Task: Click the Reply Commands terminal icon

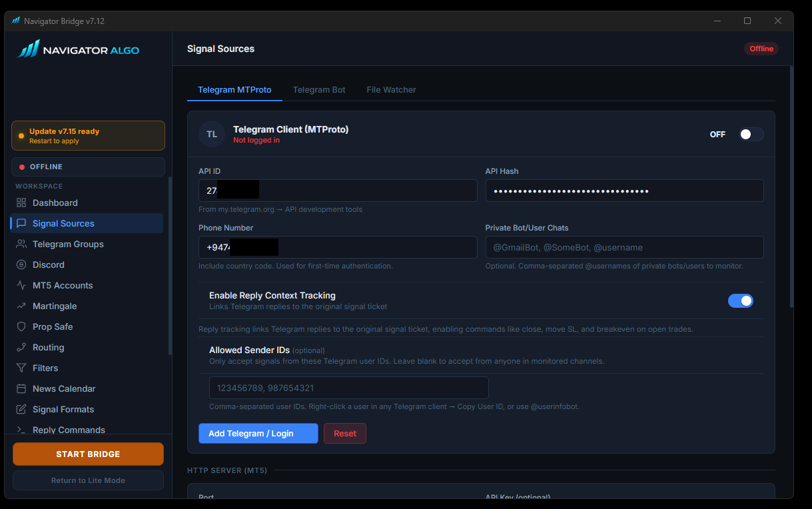Action: pyautogui.click(x=21, y=430)
